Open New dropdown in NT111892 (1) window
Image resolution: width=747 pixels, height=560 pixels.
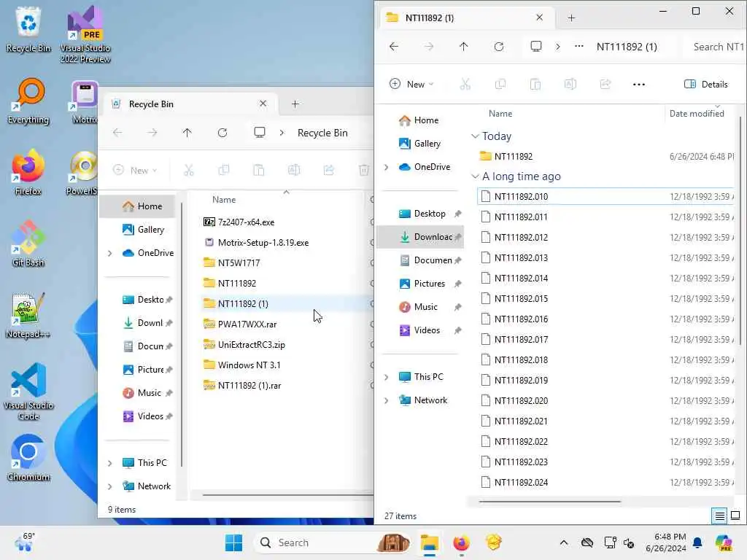411,85
